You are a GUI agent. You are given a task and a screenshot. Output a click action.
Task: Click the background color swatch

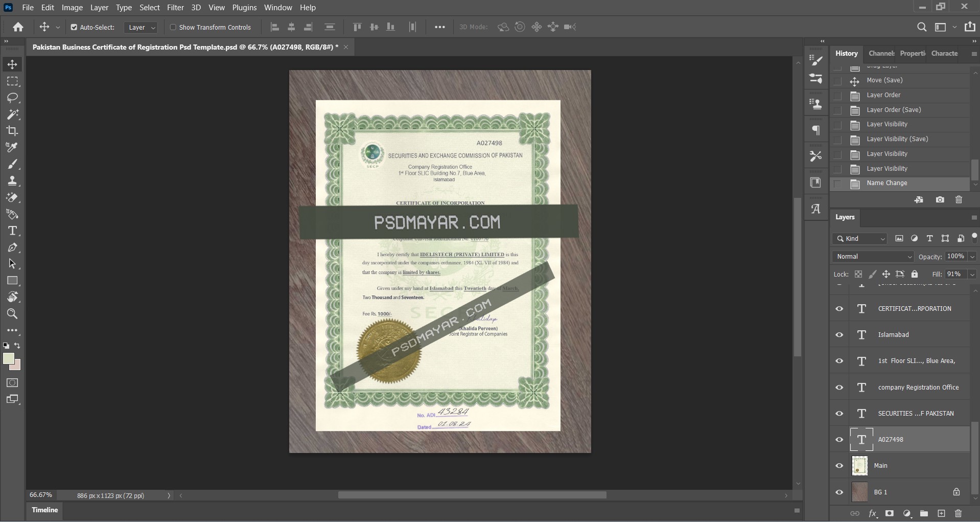(x=17, y=367)
